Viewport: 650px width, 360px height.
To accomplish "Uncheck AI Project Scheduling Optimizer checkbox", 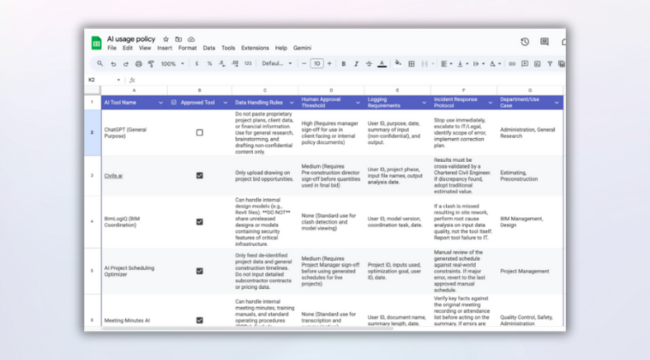I will pos(199,271).
